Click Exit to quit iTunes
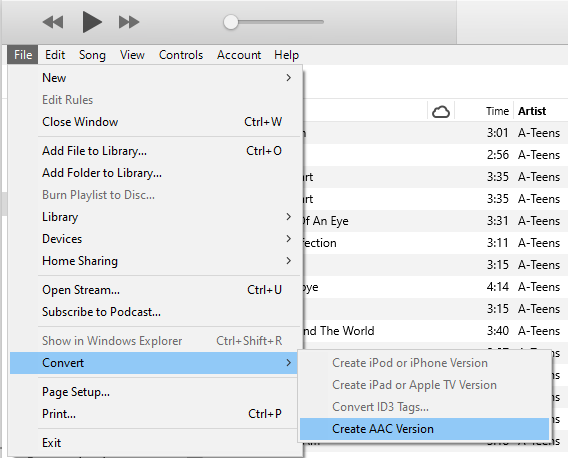This screenshot has width=568, height=458. (155, 443)
